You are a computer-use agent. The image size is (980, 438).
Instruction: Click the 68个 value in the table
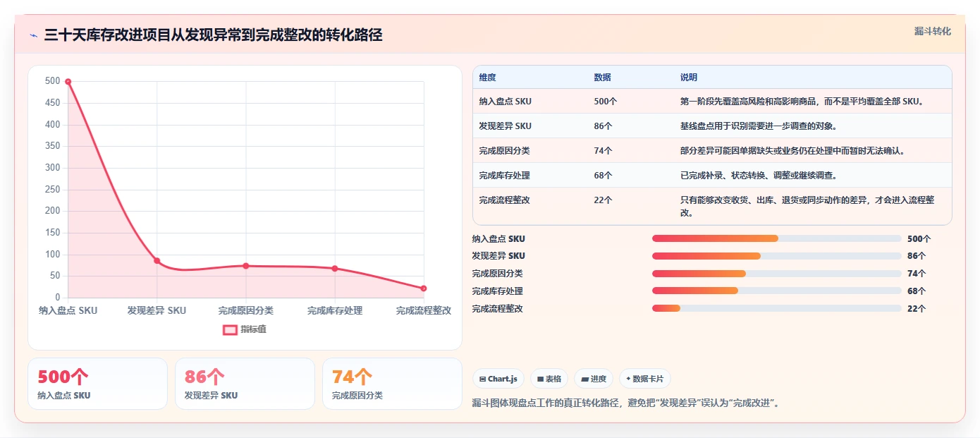[x=603, y=176]
